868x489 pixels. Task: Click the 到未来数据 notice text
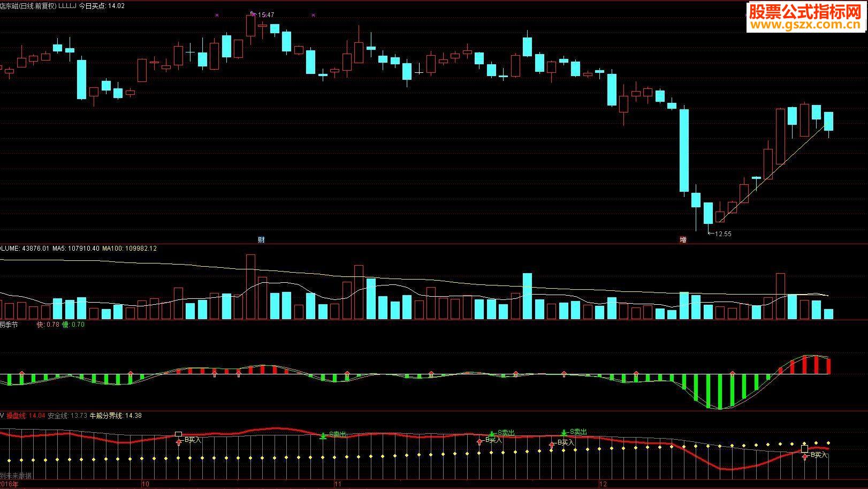[16, 476]
